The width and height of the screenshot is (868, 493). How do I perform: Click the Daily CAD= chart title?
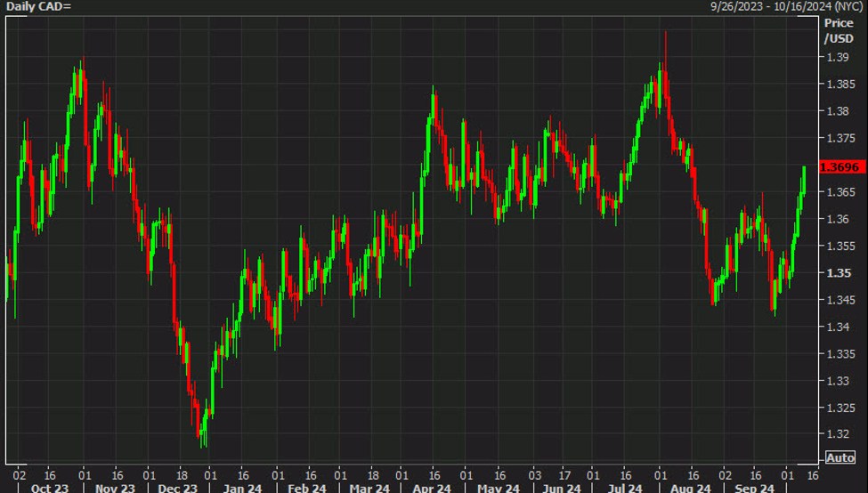(x=38, y=6)
